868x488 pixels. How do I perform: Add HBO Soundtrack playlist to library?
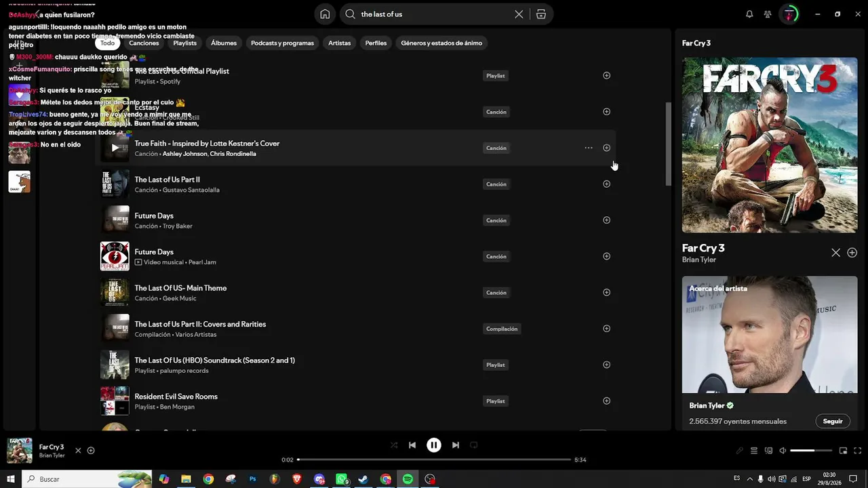point(607,365)
